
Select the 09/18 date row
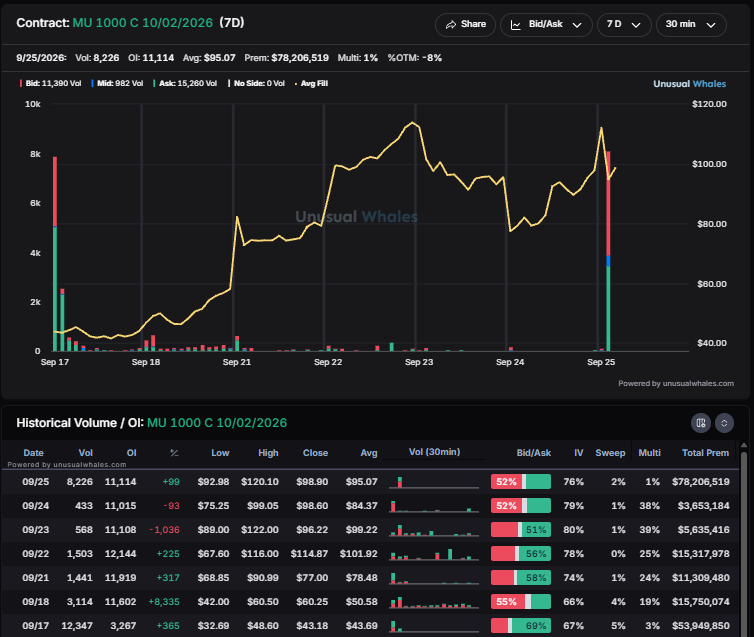click(x=370, y=602)
